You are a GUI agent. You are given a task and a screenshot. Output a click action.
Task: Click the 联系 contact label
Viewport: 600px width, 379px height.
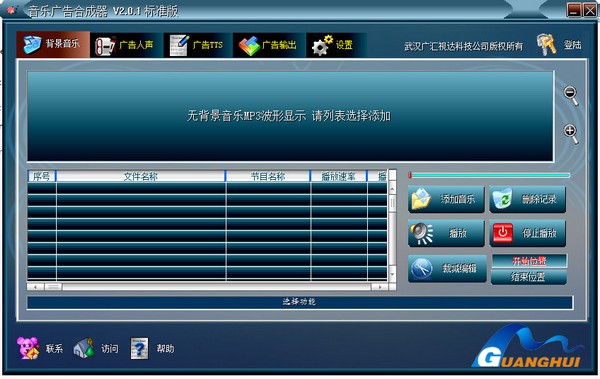pos(54,349)
